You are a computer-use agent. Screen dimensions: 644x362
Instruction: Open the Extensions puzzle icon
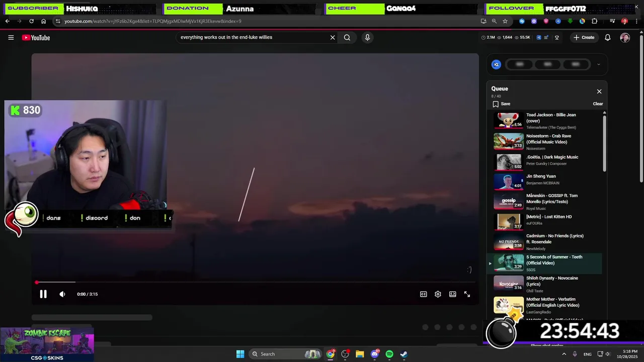point(595,21)
